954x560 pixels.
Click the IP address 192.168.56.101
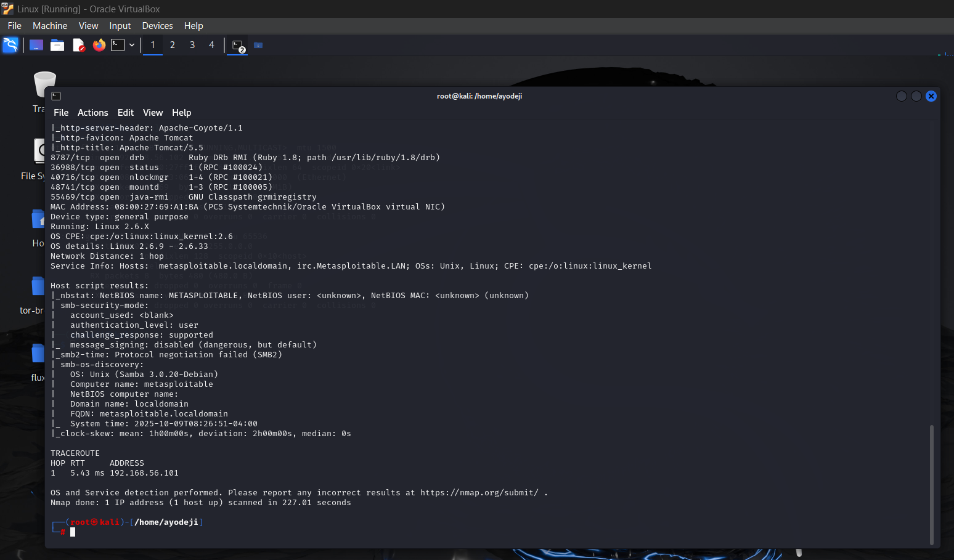tap(144, 473)
